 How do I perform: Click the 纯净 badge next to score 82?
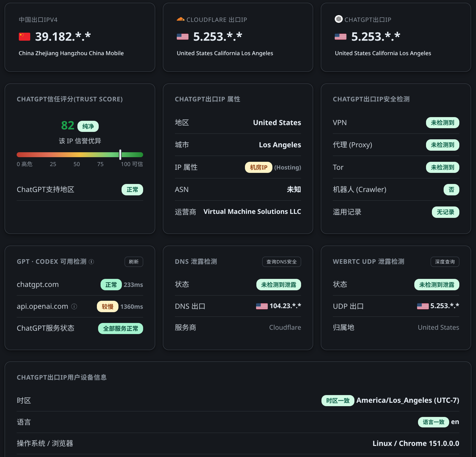click(x=88, y=126)
